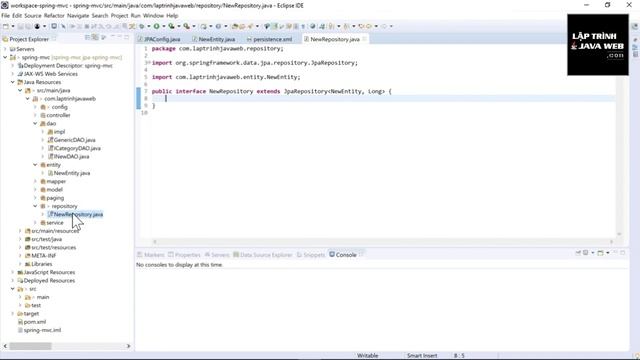Click the Save All toolbar icon
640x360 pixels.
pos(28,26)
